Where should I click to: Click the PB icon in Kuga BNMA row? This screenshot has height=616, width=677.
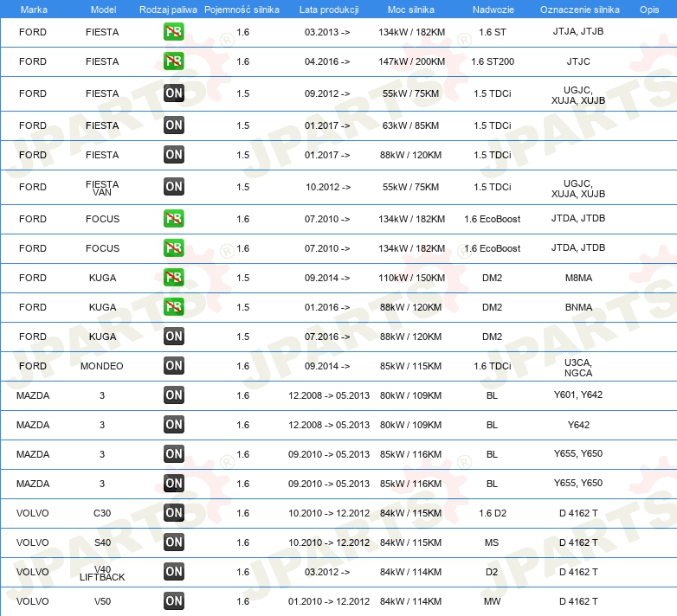174,307
